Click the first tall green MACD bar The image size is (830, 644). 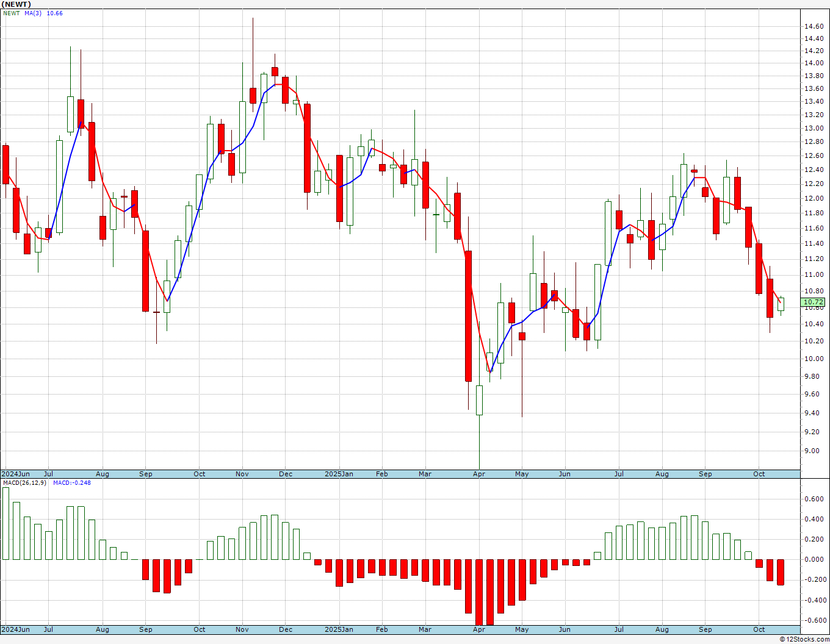pos(5,523)
